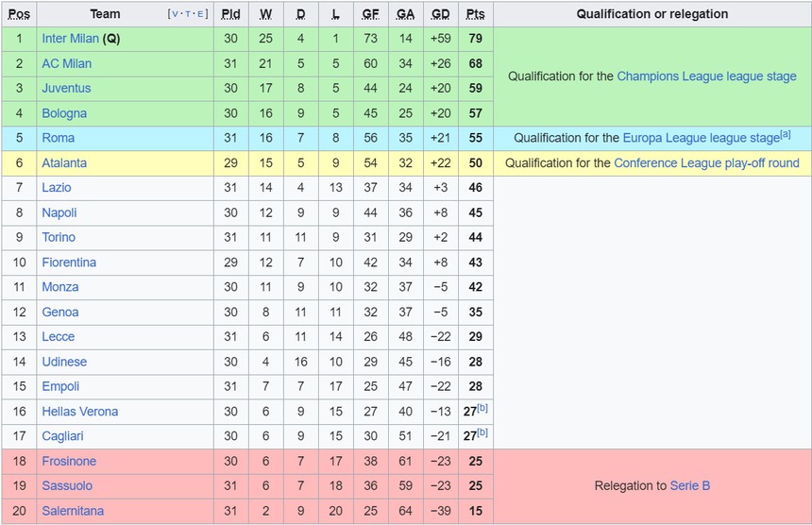The width and height of the screenshot is (812, 525).
Task: Click the AC Milan team link
Action: point(66,63)
